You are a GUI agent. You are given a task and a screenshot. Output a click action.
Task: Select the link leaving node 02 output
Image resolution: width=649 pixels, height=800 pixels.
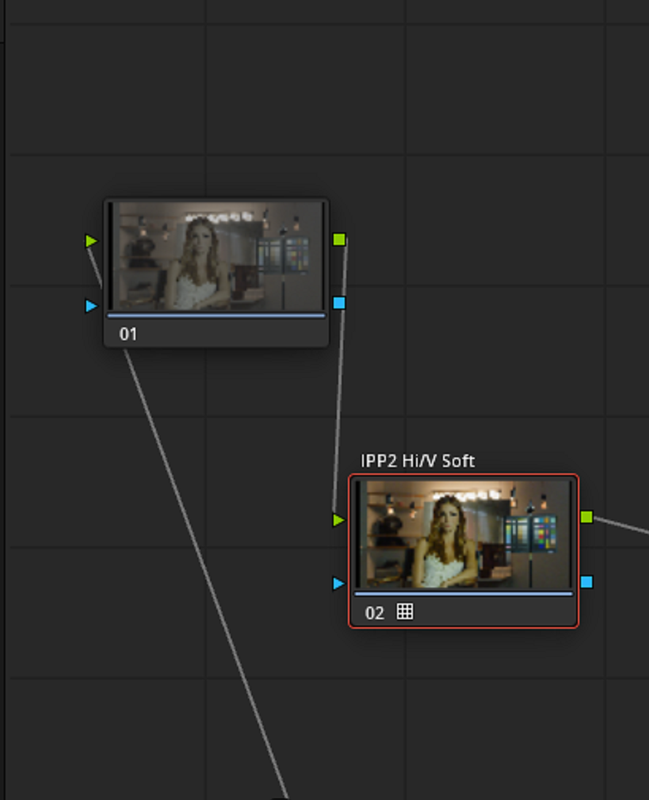coord(621,526)
